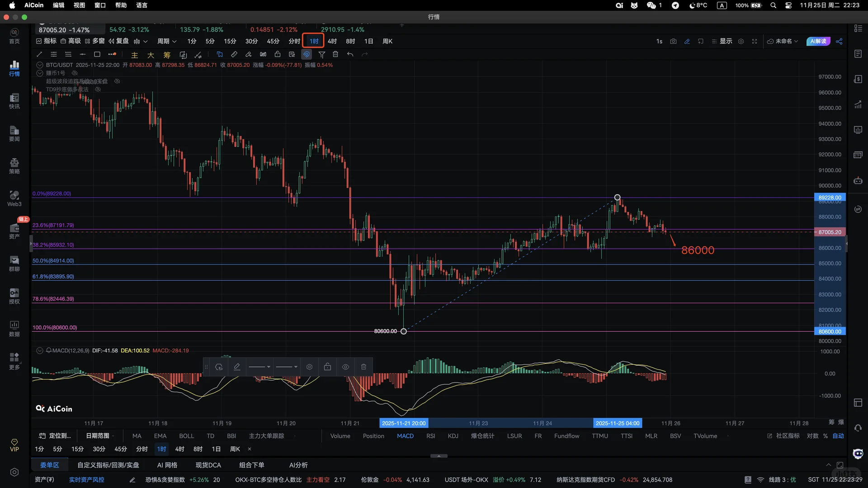Toggle visibility of 赚币1号 indicator
868x488 pixels.
pyautogui.click(x=75, y=73)
